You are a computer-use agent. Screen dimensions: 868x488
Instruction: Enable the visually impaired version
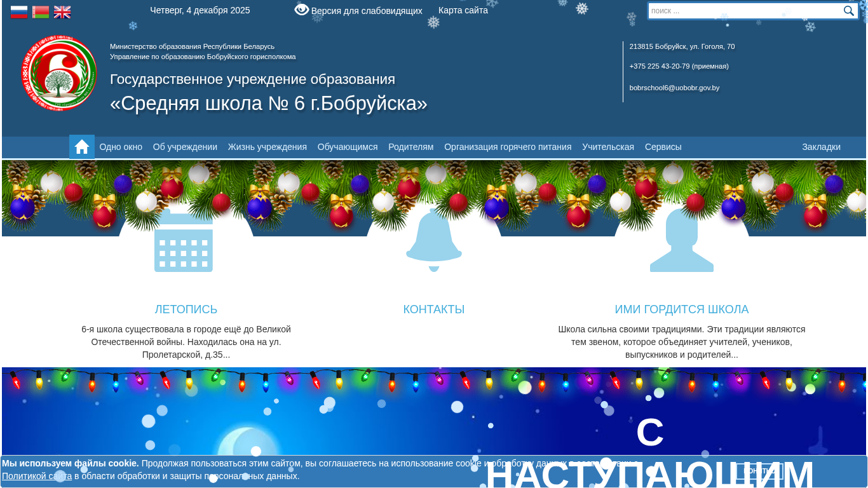[358, 10]
